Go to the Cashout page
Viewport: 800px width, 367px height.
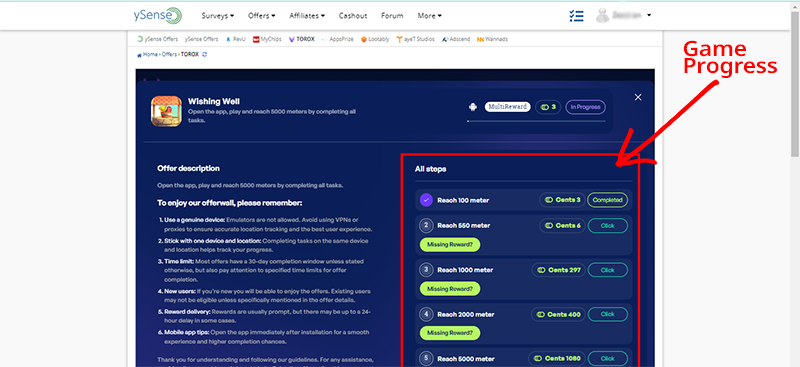click(353, 16)
